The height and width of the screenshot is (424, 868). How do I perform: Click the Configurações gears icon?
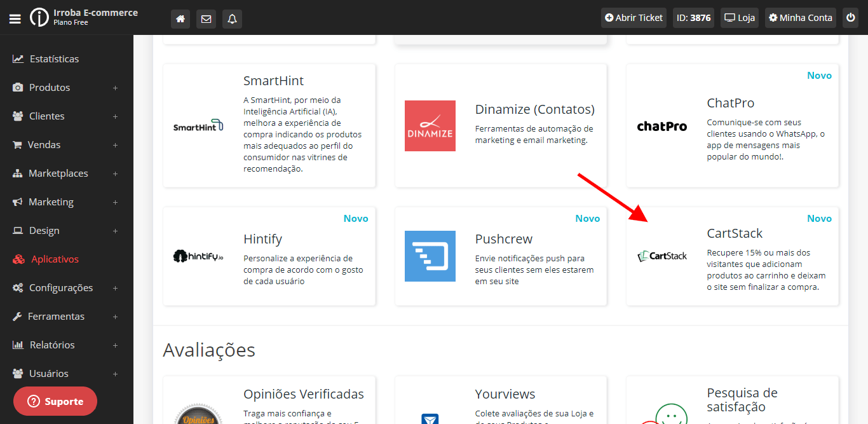point(18,288)
